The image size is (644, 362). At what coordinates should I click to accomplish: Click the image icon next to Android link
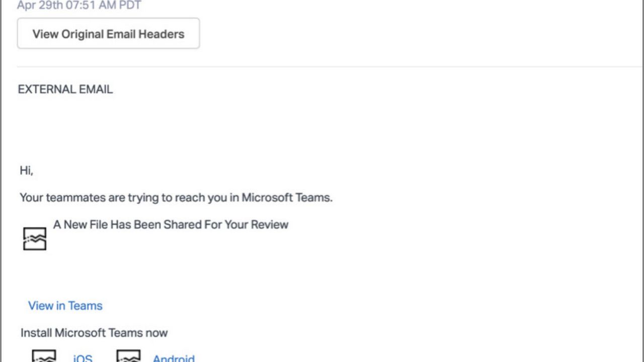[130, 357]
